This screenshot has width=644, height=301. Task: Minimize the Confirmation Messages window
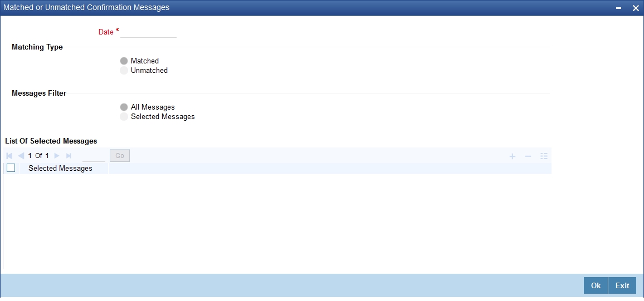619,8
